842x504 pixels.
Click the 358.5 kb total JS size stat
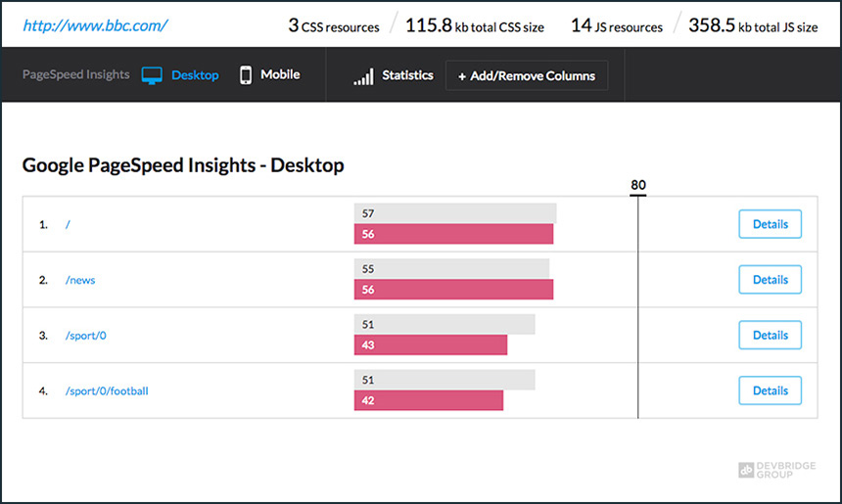click(753, 25)
